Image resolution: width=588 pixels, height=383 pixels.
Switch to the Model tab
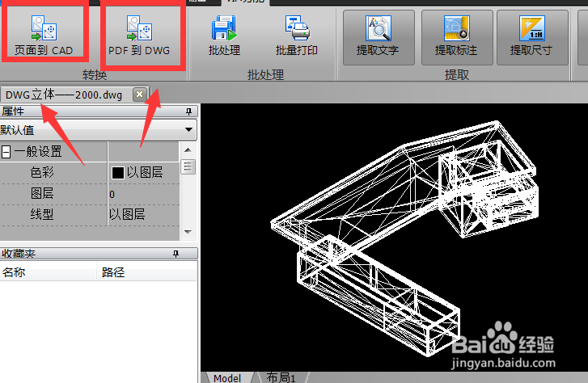227,378
